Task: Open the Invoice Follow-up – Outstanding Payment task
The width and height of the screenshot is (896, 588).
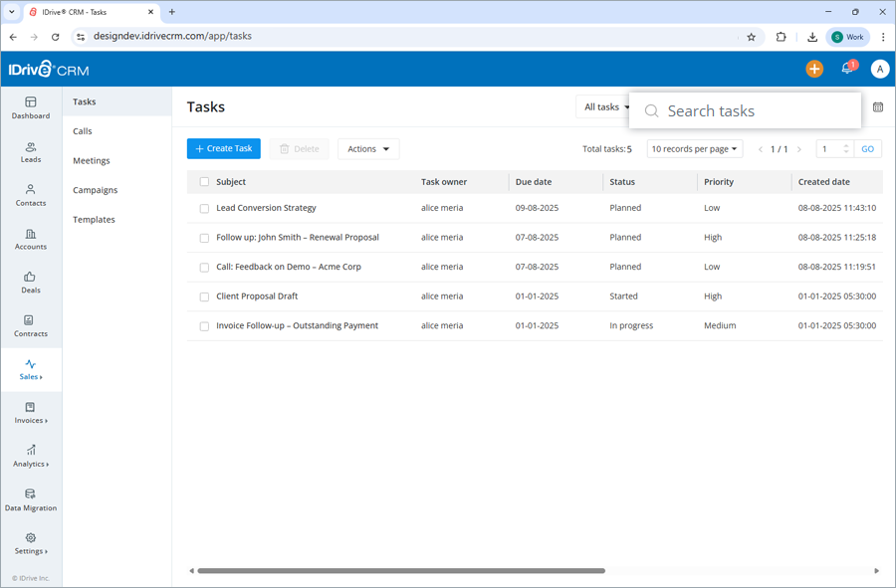Action: pyautogui.click(x=296, y=325)
